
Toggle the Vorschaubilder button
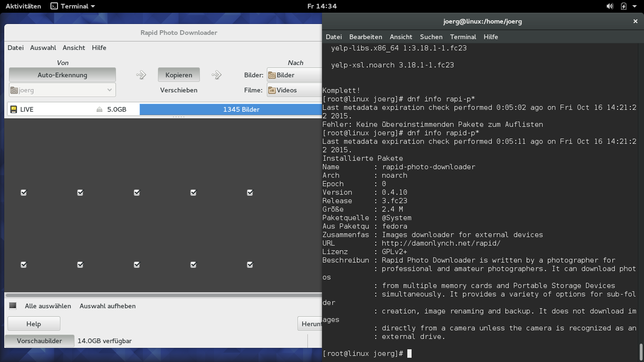[40, 341]
